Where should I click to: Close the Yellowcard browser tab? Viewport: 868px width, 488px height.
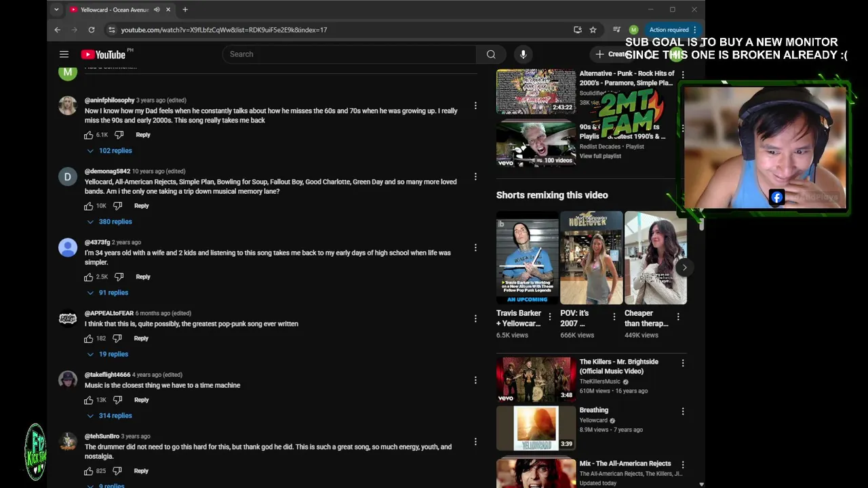point(168,9)
